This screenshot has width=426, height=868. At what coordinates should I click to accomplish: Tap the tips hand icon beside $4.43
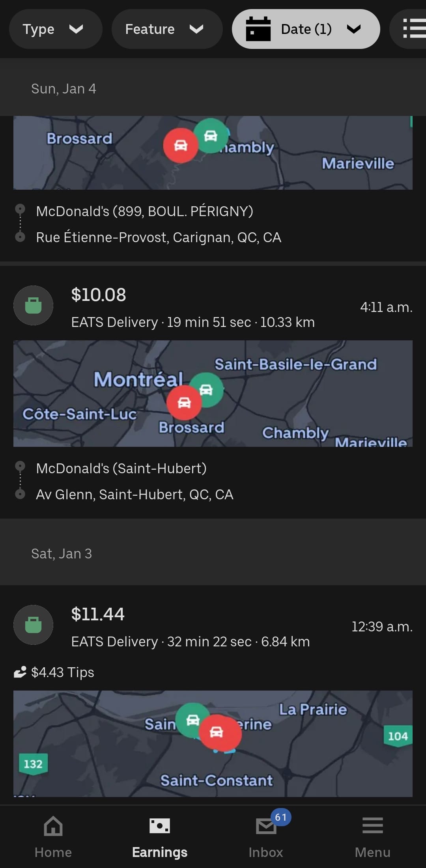pyautogui.click(x=20, y=672)
